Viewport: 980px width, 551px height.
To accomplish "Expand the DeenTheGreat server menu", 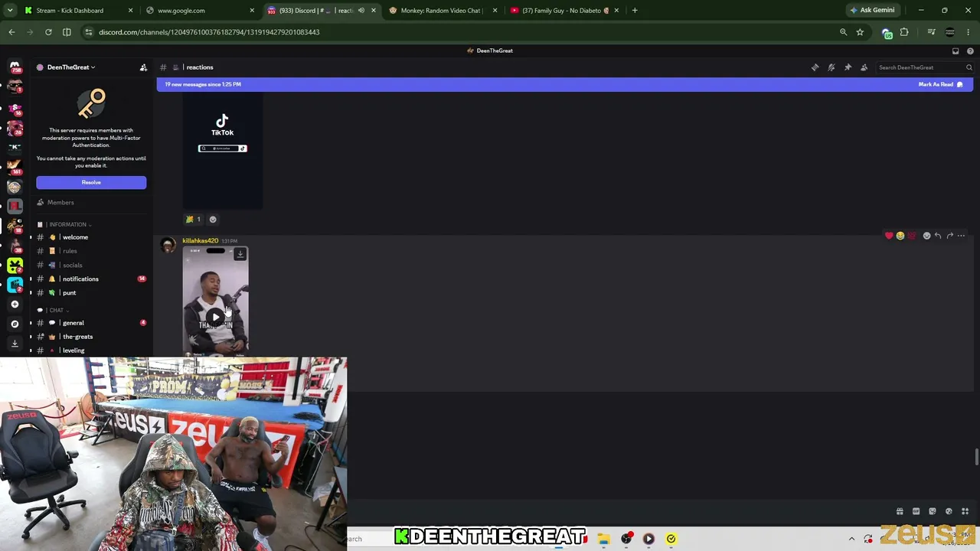I will tap(71, 67).
